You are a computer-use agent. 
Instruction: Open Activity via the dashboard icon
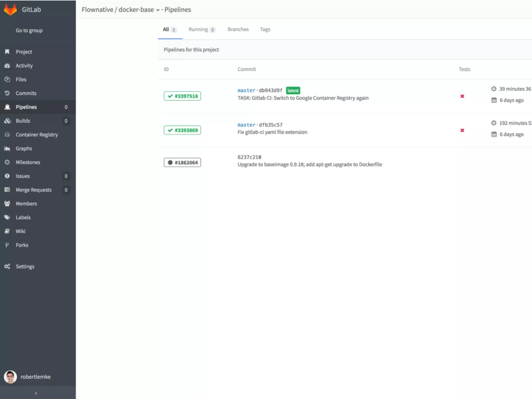[x=7, y=66]
